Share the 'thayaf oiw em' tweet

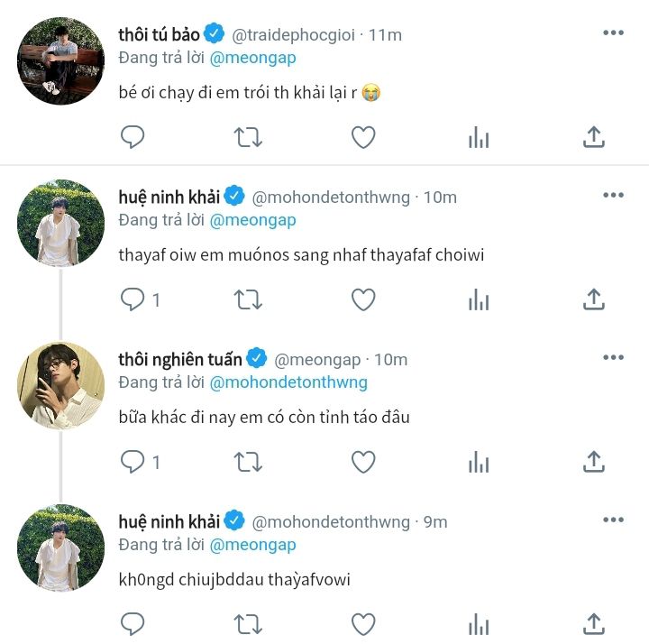593,299
